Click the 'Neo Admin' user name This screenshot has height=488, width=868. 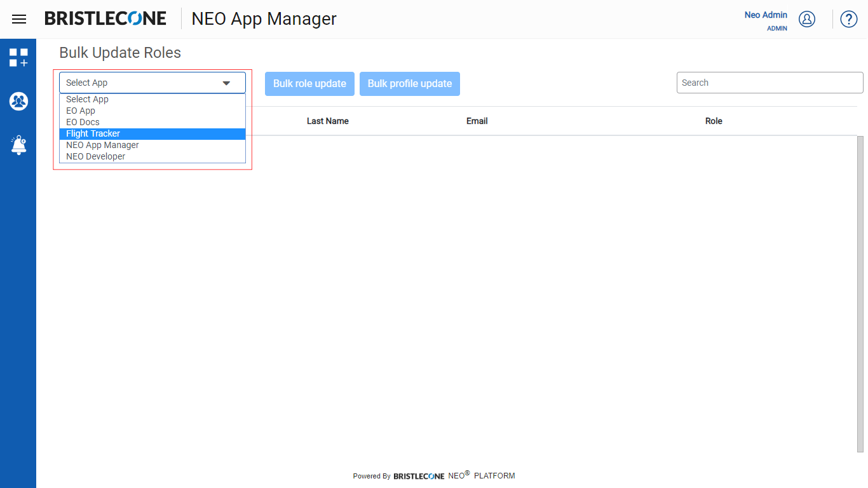pyautogui.click(x=766, y=15)
